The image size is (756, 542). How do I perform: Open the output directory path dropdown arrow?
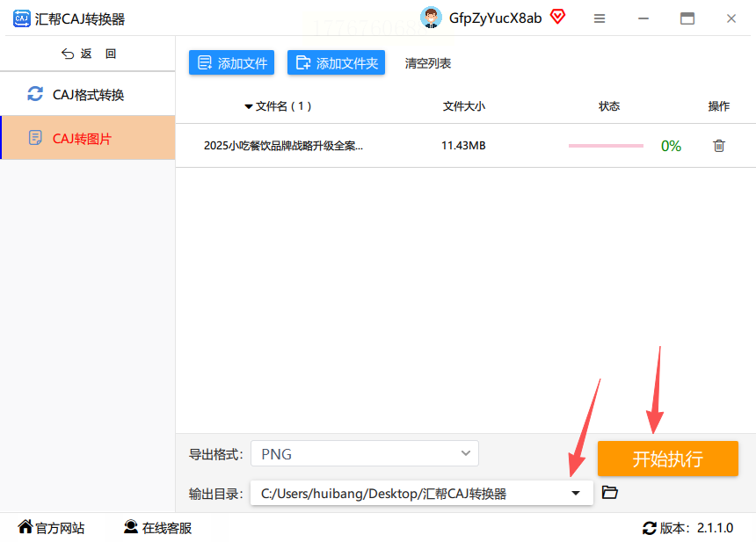[x=576, y=493]
